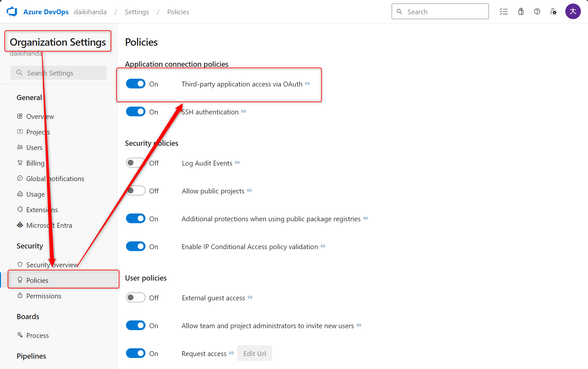Click the Overview sidebar icon
Viewport: 588px width, 369px height.
(x=20, y=116)
